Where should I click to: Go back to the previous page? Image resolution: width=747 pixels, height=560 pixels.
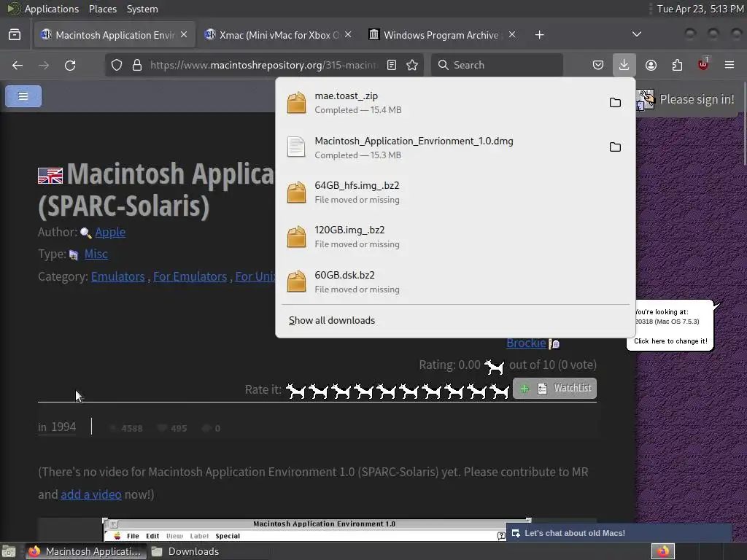(18, 65)
